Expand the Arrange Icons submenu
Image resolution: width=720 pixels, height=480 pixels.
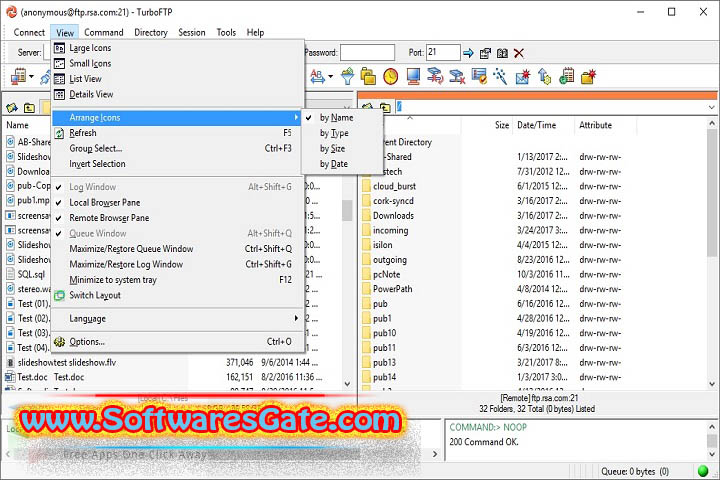tap(177, 118)
